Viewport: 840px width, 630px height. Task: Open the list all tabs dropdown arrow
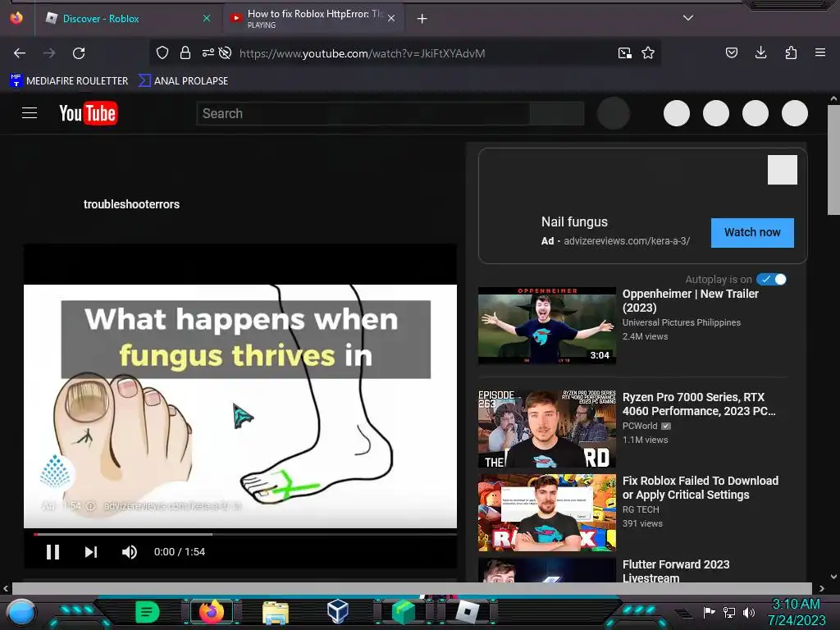(688, 18)
